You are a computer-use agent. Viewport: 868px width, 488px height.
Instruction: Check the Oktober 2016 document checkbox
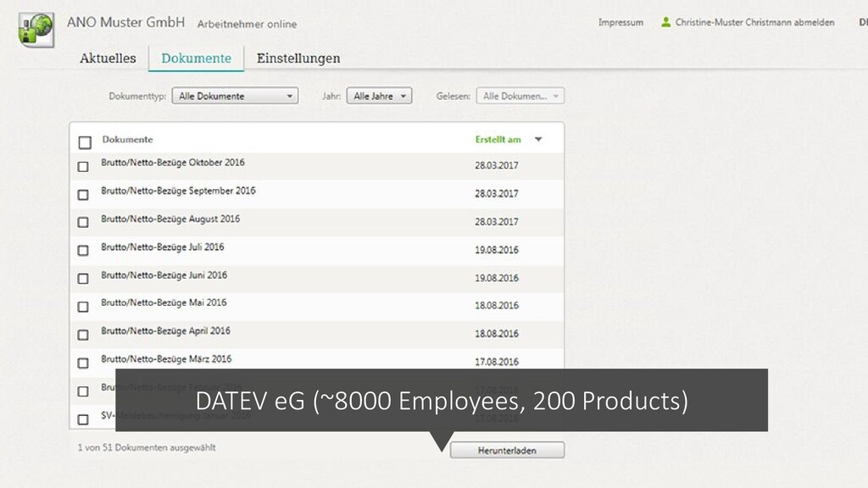coord(83,167)
